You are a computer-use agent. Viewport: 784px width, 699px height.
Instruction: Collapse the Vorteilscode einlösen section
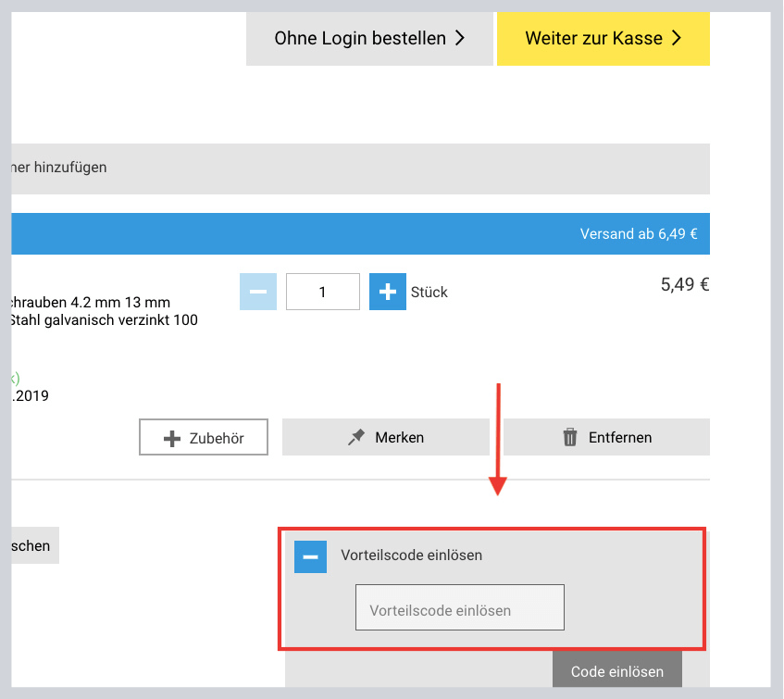tap(310, 556)
